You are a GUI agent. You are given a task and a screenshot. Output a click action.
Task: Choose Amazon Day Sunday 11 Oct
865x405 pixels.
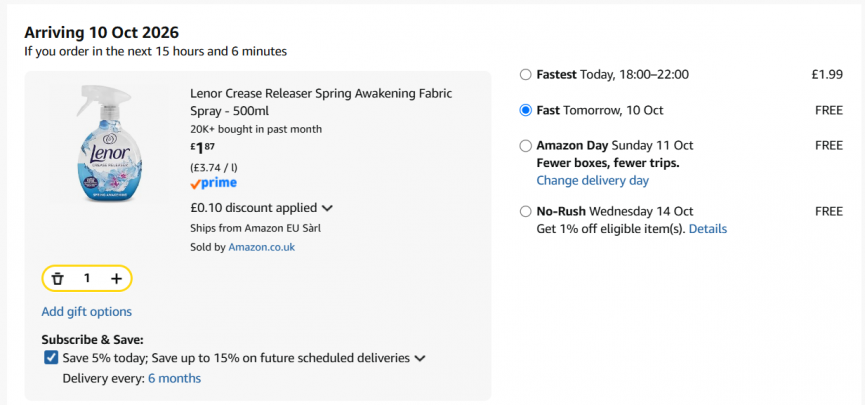525,146
